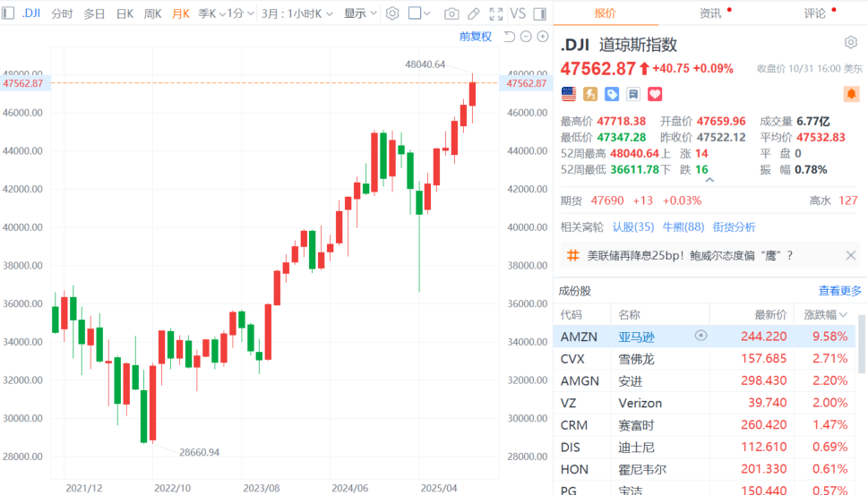Select the CRM 赛富时 row
The image size is (868, 495).
coord(705,425)
